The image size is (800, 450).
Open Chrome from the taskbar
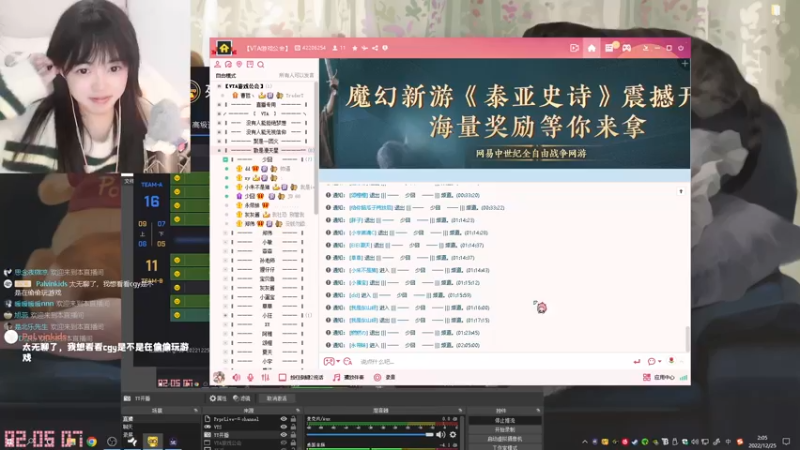[91, 441]
